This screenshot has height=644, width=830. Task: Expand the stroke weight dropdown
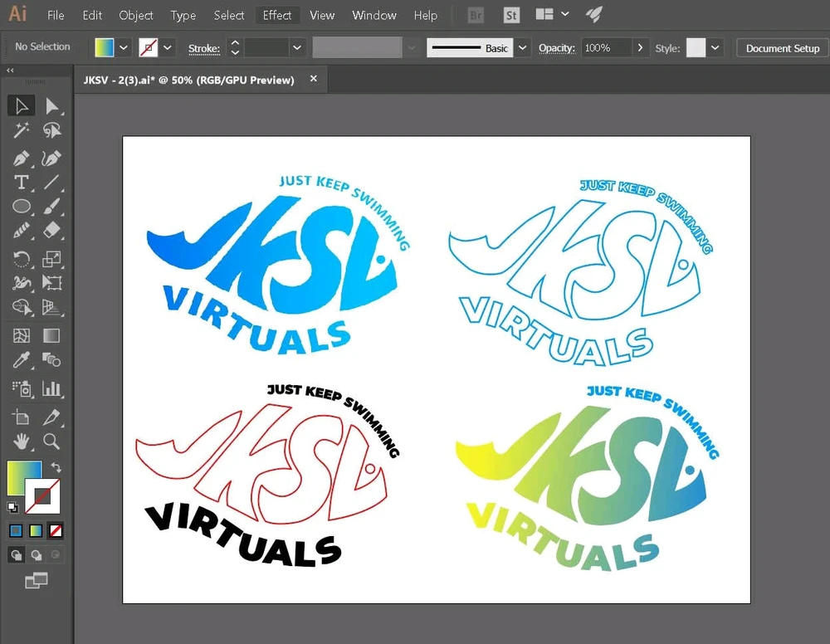[297, 47]
